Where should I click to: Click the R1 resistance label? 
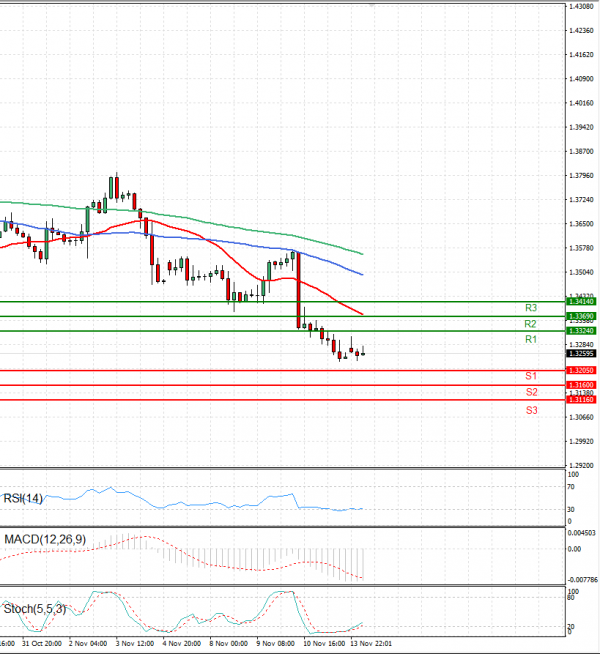click(x=531, y=340)
